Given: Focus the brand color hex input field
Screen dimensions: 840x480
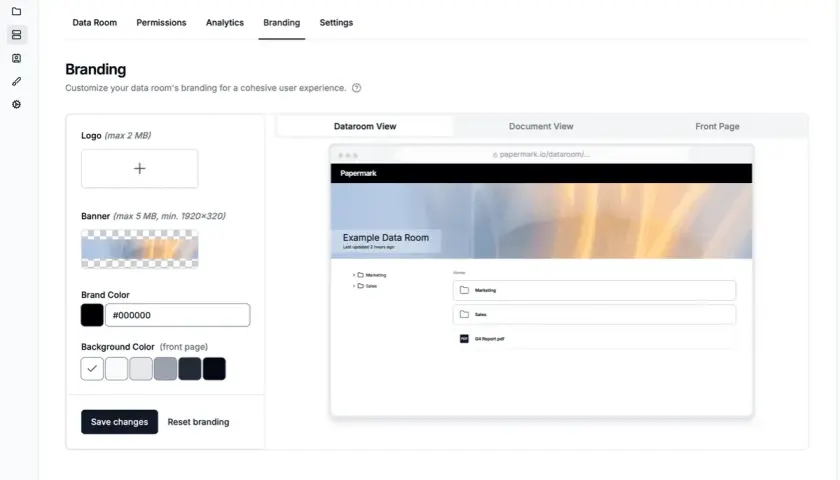Looking at the screenshot, I should pos(178,315).
